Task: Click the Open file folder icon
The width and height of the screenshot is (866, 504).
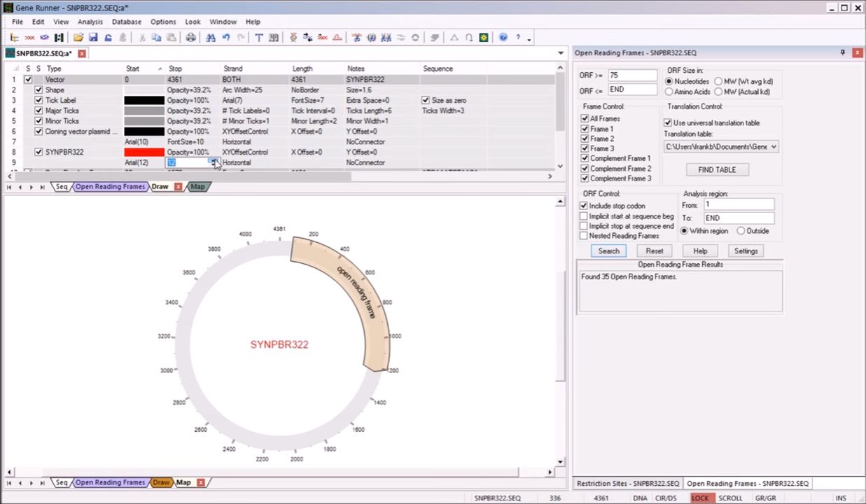Action: tap(78, 38)
